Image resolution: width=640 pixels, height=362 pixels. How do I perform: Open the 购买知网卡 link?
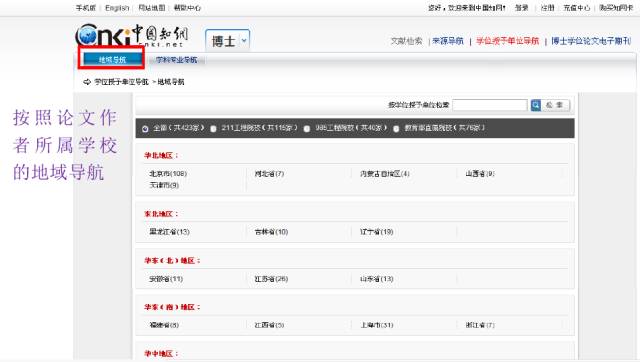616,8
